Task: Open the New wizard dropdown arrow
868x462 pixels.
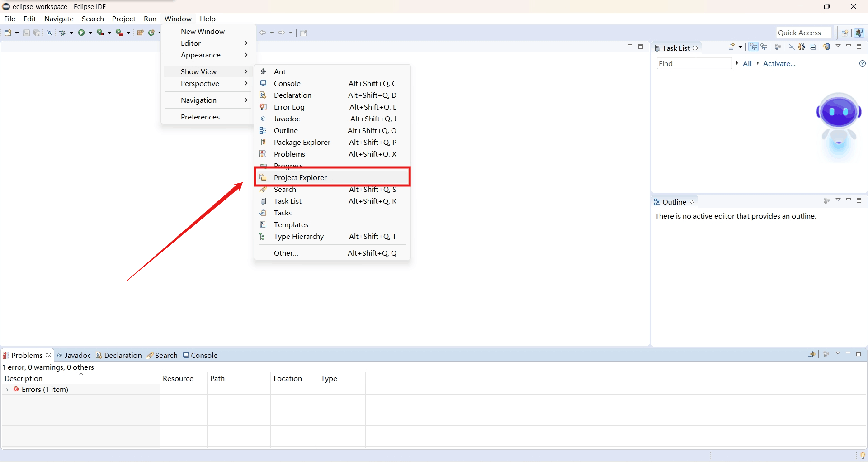Action: point(17,33)
